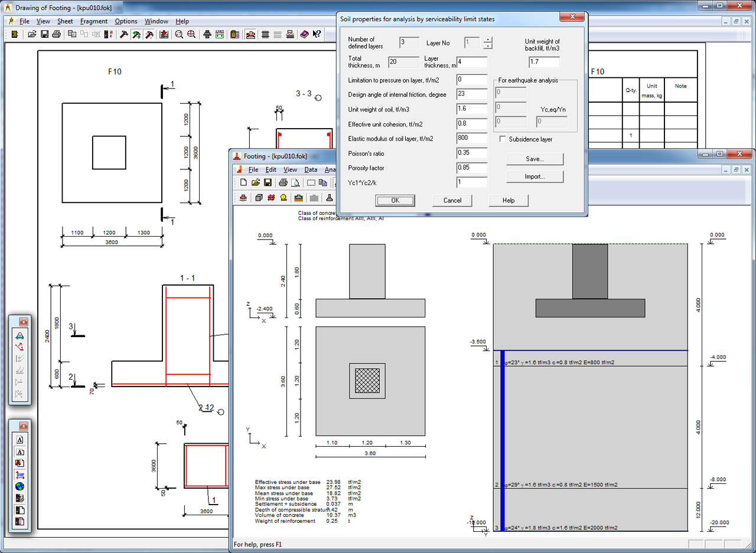Open the Data menu in the Footing window

[x=311, y=170]
